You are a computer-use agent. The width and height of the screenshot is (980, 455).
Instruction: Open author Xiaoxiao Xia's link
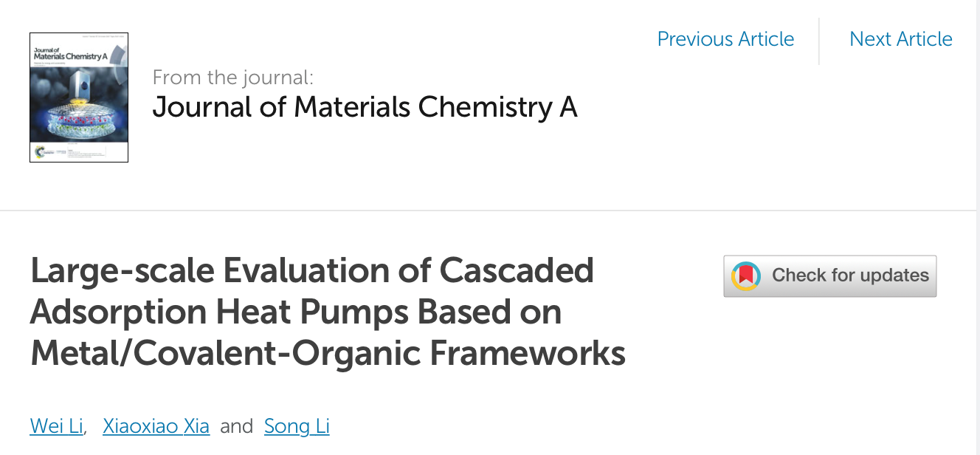click(156, 426)
